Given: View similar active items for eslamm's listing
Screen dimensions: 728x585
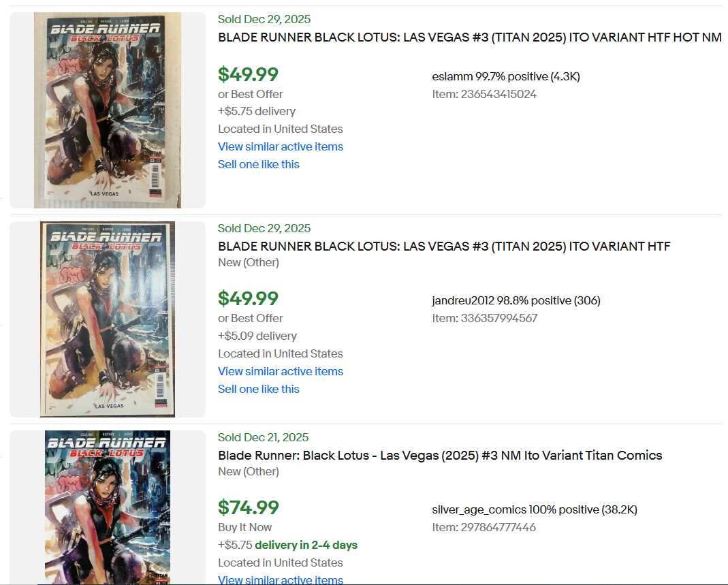Looking at the screenshot, I should pos(280,146).
